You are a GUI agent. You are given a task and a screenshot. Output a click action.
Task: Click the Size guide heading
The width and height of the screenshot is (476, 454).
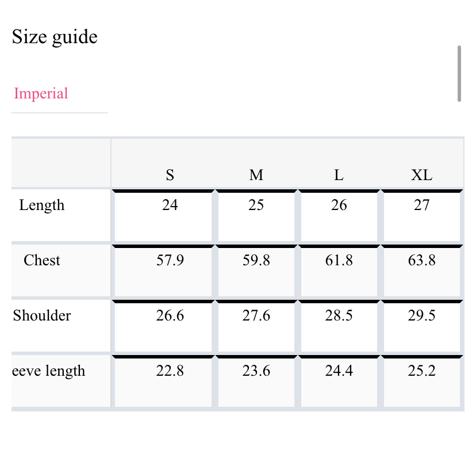tap(55, 37)
